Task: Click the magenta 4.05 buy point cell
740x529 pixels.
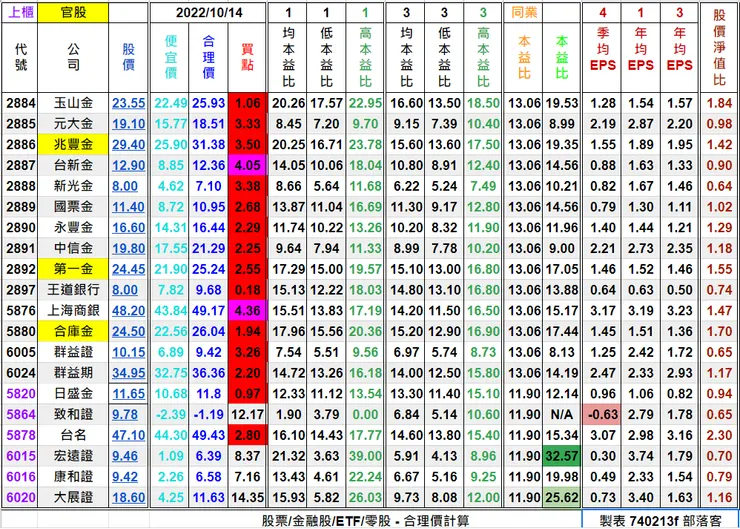Action: [247, 165]
